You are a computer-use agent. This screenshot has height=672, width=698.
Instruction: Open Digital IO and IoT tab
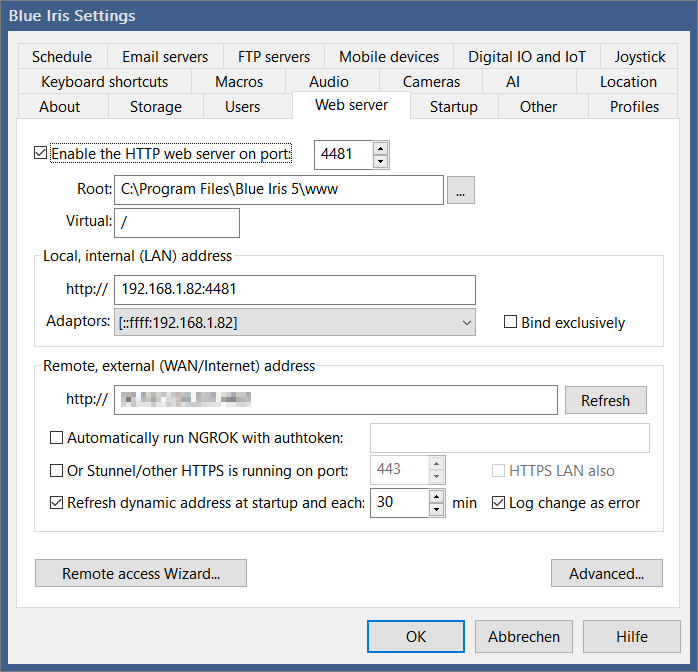(527, 57)
